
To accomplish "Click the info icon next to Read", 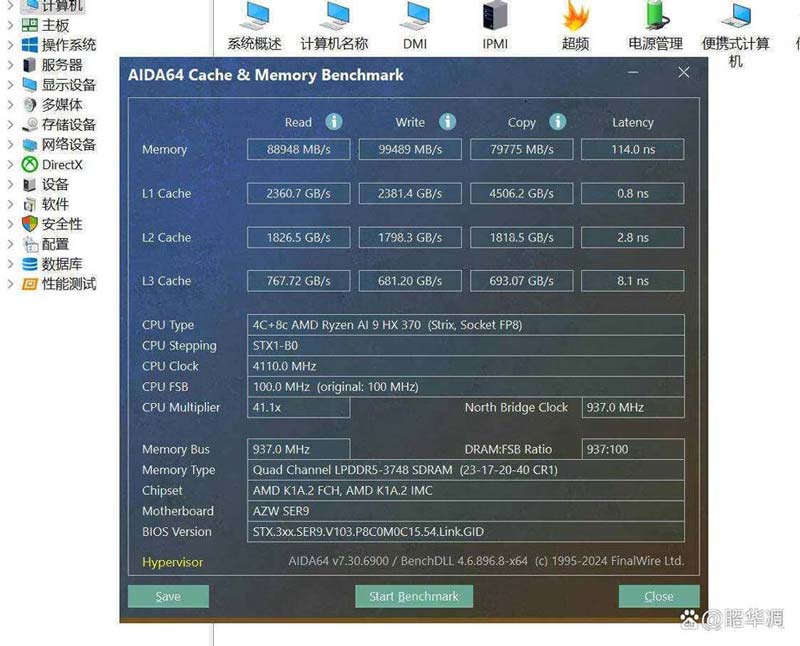I will (334, 121).
